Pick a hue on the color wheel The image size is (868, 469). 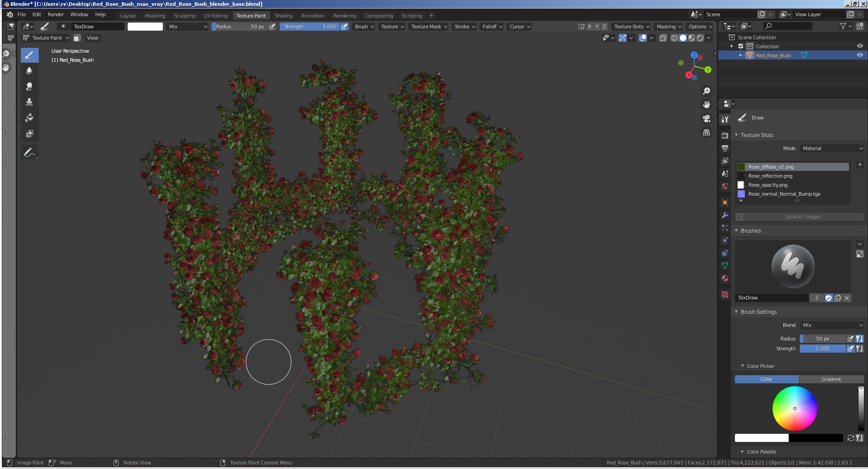794,409
